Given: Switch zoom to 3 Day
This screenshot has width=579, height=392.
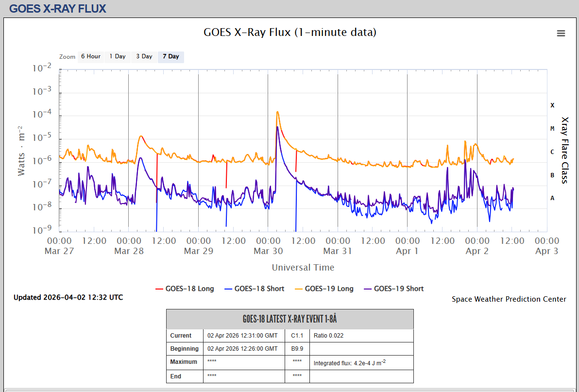Looking at the screenshot, I should tap(144, 56).
